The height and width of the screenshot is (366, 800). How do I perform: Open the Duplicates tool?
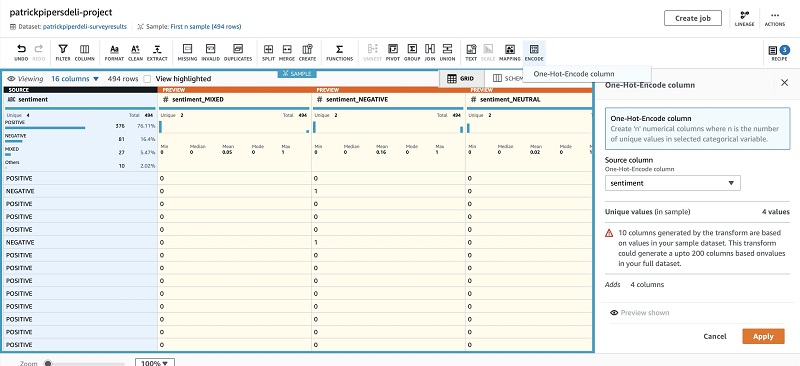(x=238, y=52)
